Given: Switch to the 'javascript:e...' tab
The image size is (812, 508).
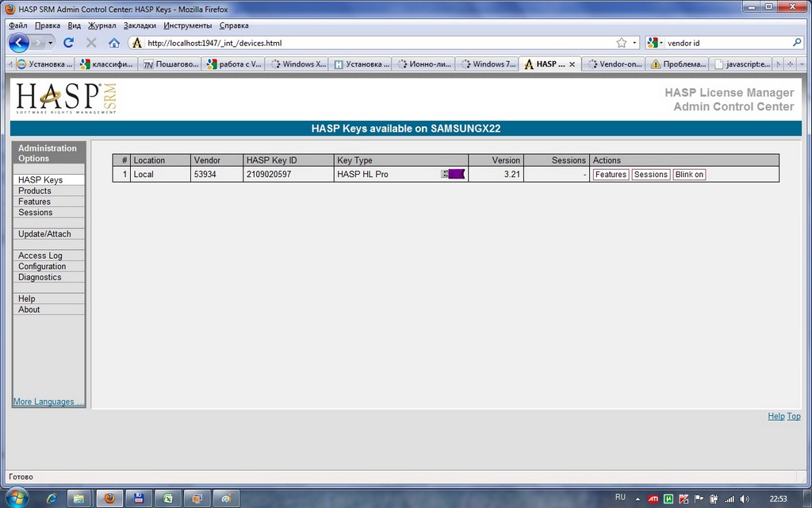Looking at the screenshot, I should tap(740, 64).
